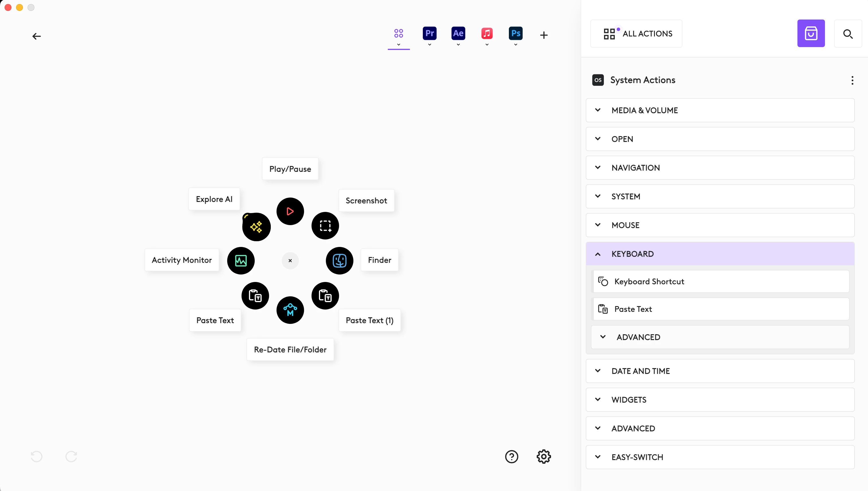
Task: Add a new app profile with plus
Action: click(544, 35)
